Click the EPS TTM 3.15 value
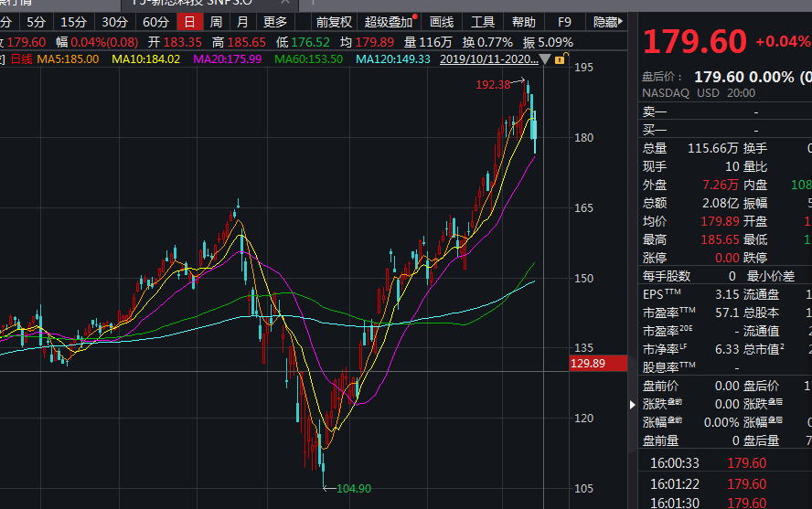This screenshot has height=509, width=812. [x=727, y=294]
